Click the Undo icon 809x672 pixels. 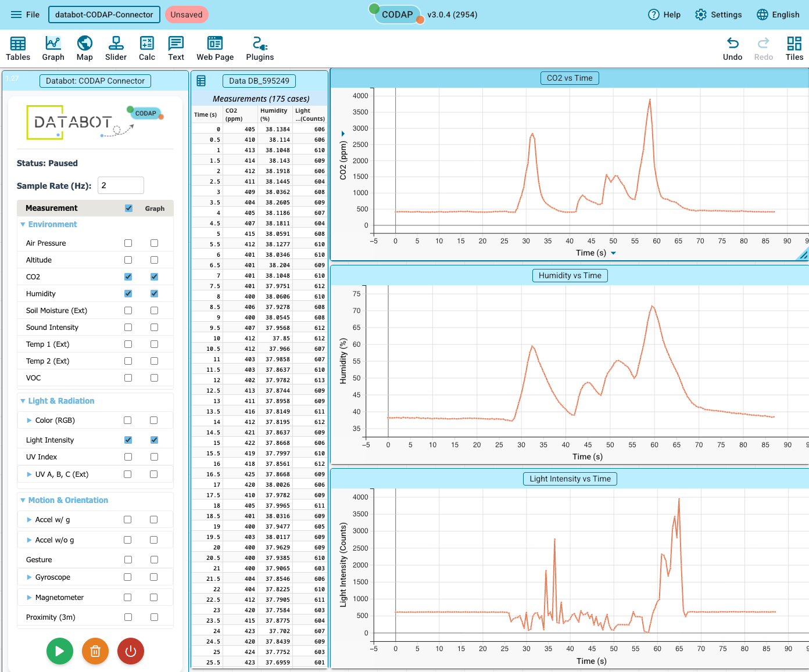coord(732,49)
